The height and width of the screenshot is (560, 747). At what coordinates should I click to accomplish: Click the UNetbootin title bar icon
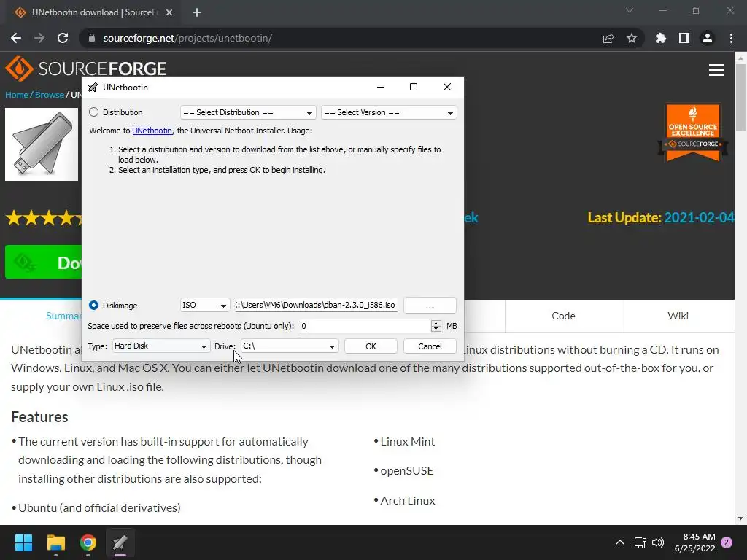pyautogui.click(x=93, y=87)
